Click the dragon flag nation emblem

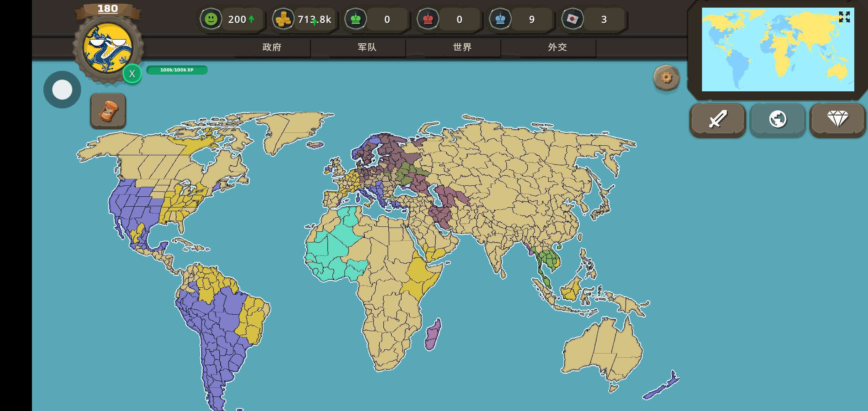108,48
